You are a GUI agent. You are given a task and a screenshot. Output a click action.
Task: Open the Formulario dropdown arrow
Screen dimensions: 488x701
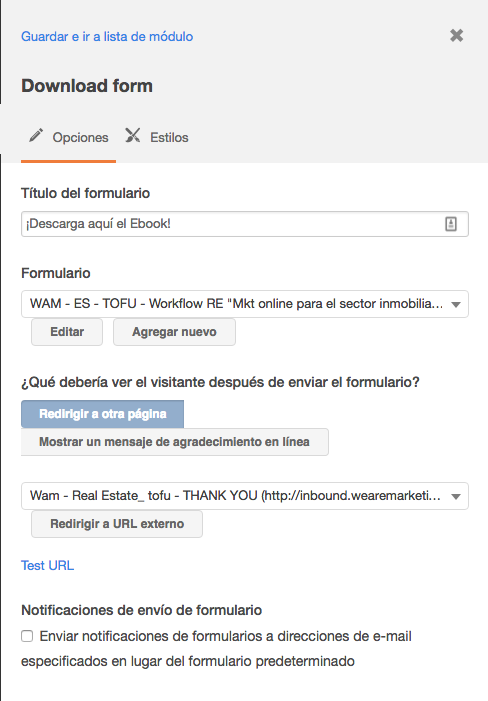[x=456, y=304]
